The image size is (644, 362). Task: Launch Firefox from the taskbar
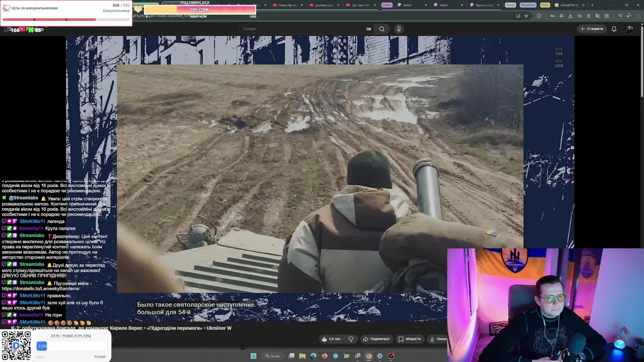point(325,356)
